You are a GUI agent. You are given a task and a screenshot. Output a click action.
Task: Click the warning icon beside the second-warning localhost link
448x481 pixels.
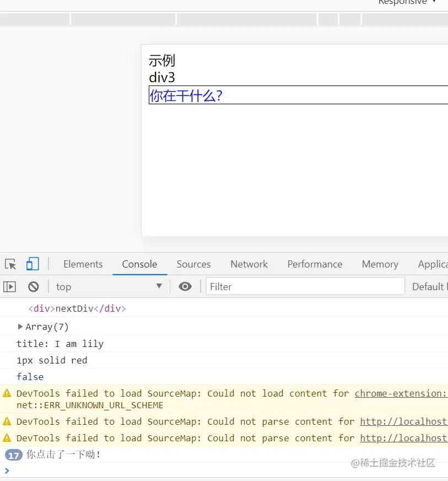[x=7, y=421]
